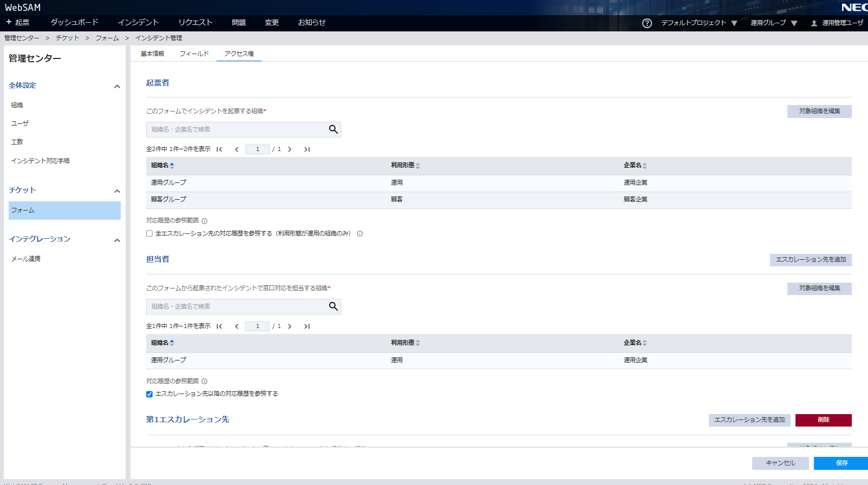Open the デフォルトプロジェクト dropdown
868x485 pixels.
[x=699, y=23]
